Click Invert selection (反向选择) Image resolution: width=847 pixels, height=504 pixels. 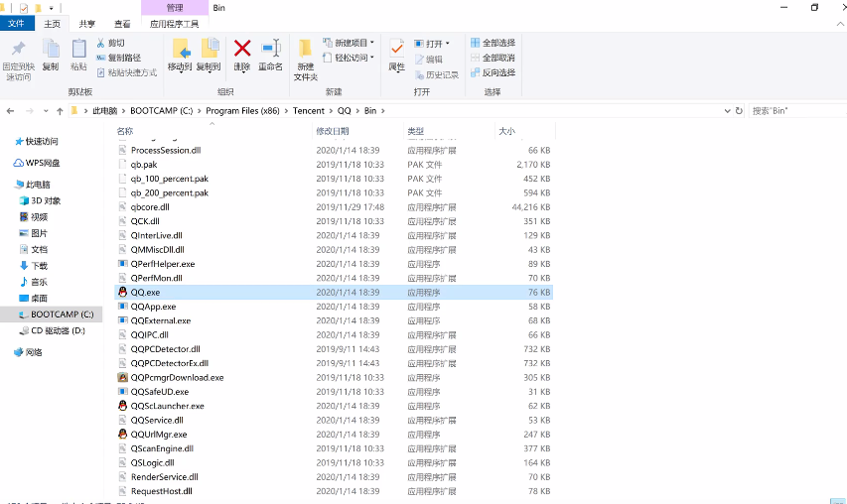[x=493, y=72]
